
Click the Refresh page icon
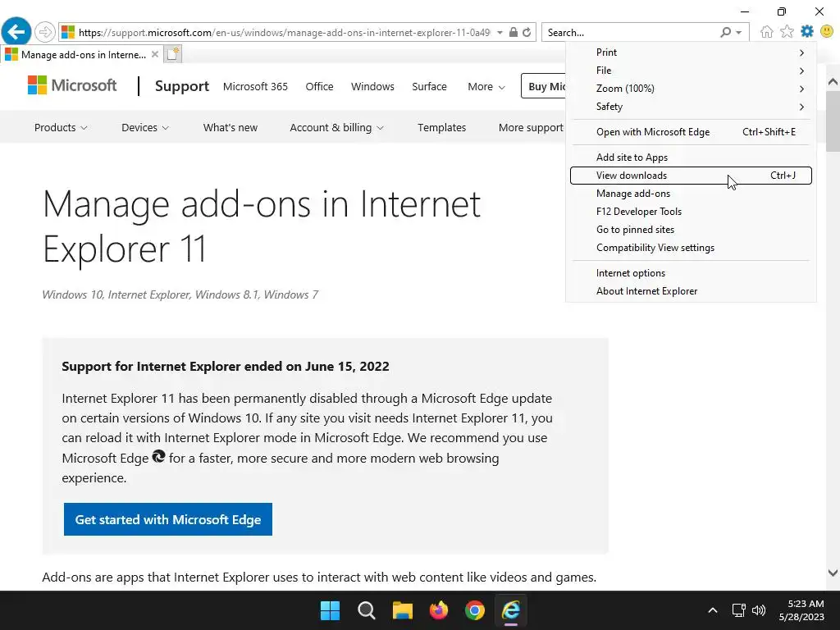pyautogui.click(x=527, y=32)
